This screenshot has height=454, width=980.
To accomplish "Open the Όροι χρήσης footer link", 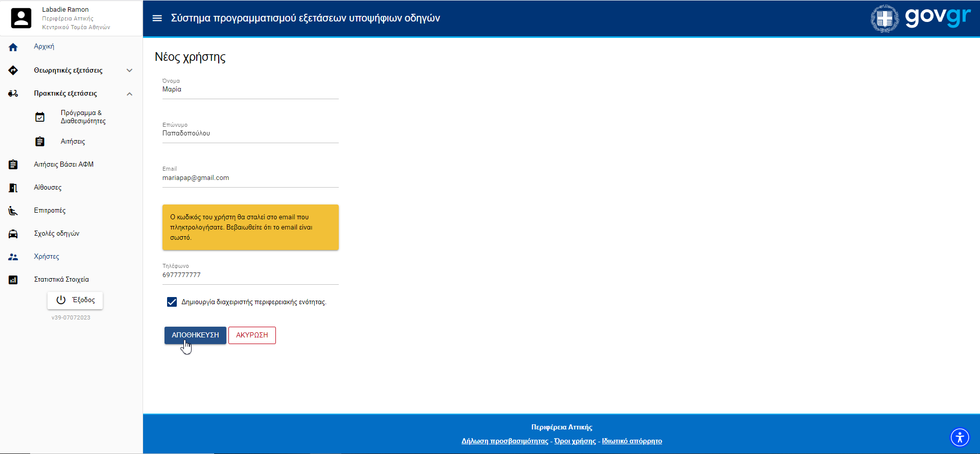I will tap(575, 441).
